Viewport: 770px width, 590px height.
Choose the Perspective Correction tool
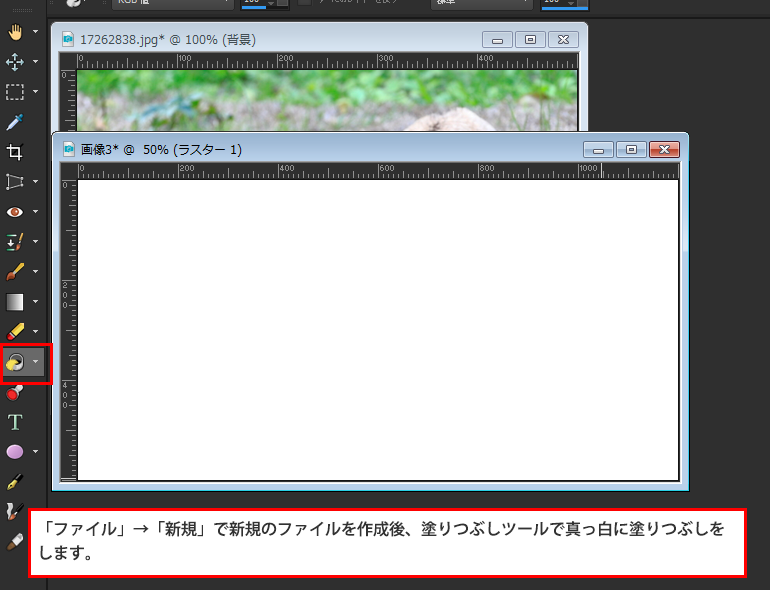[15, 182]
